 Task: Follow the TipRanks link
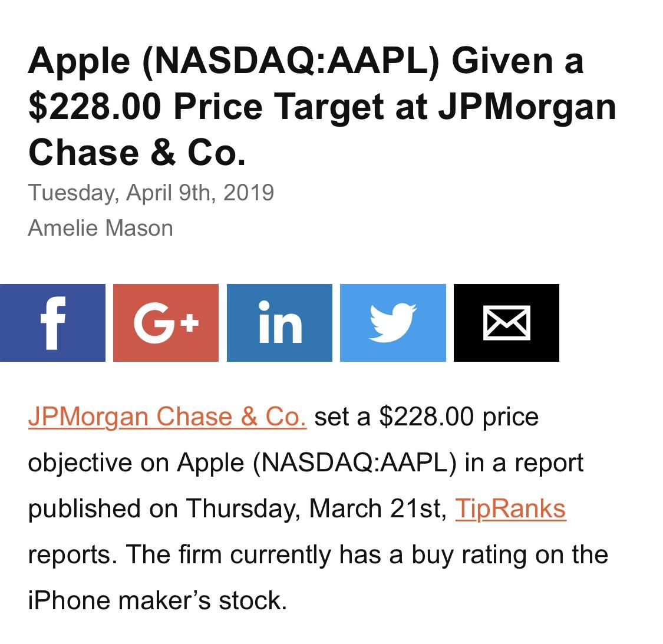510,509
